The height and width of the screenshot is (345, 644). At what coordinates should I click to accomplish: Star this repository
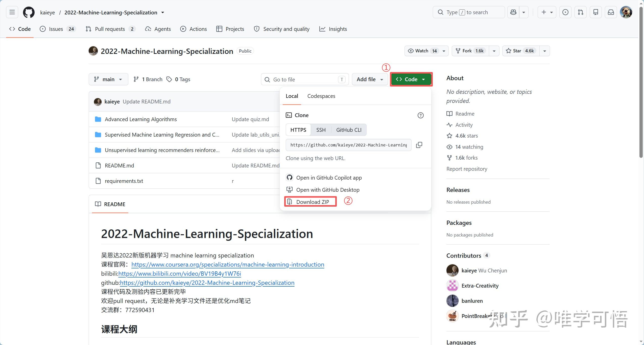click(x=520, y=51)
